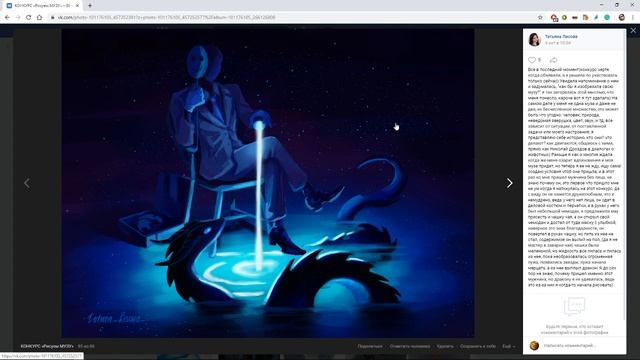Open the green circle extension icon
640x360 pixels.
click(x=564, y=18)
